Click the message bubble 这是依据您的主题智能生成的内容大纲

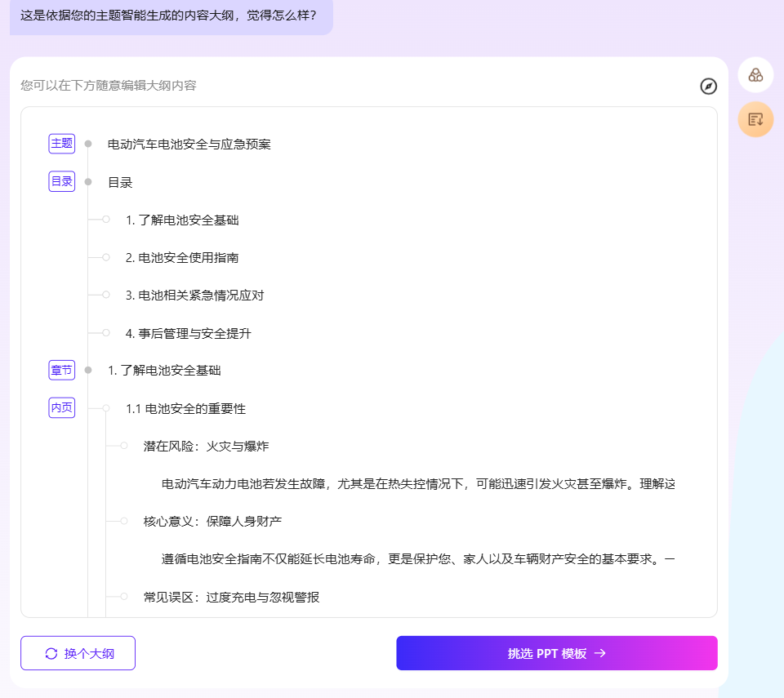(x=171, y=16)
